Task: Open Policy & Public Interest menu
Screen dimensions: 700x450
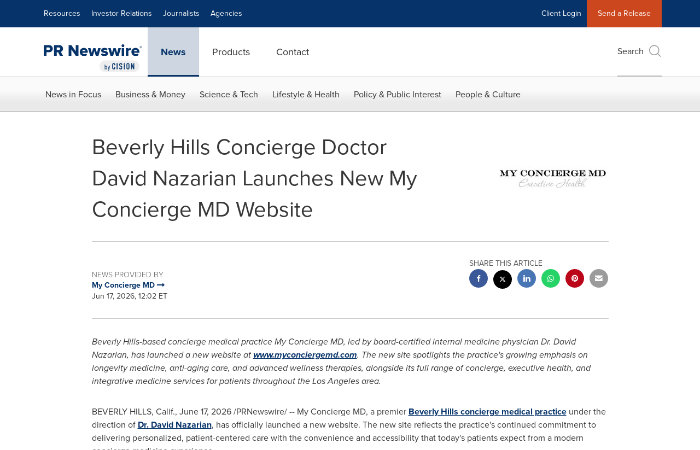Action: 397,94
